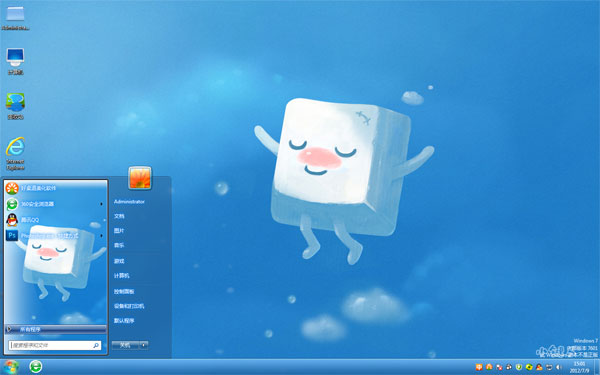Click the QQ penguin icon in system tray

pyautogui.click(x=539, y=367)
